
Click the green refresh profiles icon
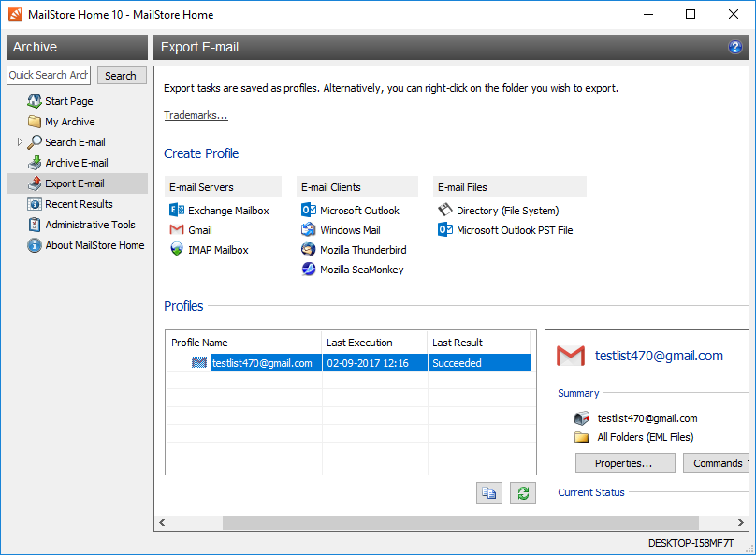click(523, 493)
